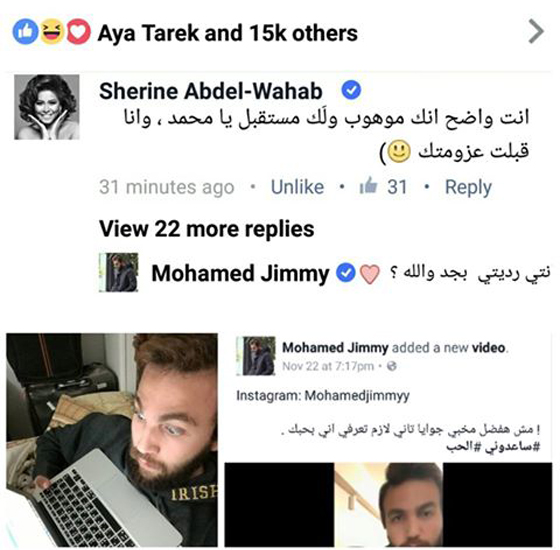Click the globe public privacy icon

click(x=392, y=366)
